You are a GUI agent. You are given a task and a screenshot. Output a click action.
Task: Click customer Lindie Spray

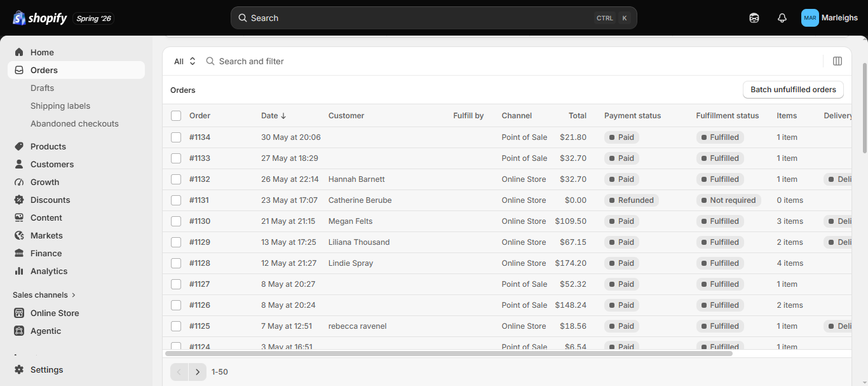pyautogui.click(x=351, y=263)
